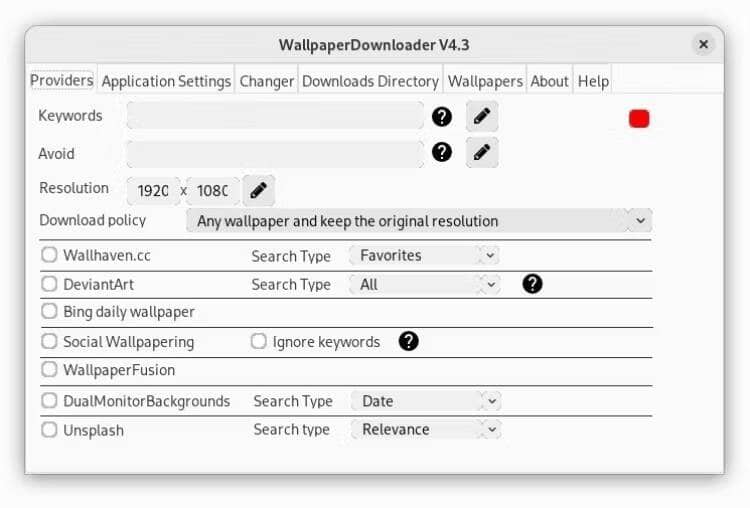The image size is (750, 508).
Task: Click the red status indicator square
Action: pos(639,119)
